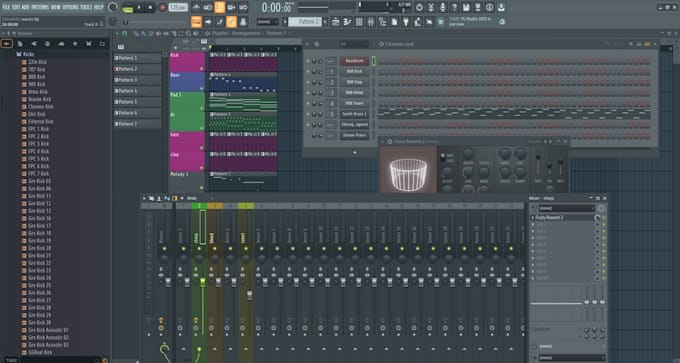Viewport: 680px width, 363px height.
Task: Select the 808 Kick channel button
Action: (x=354, y=72)
